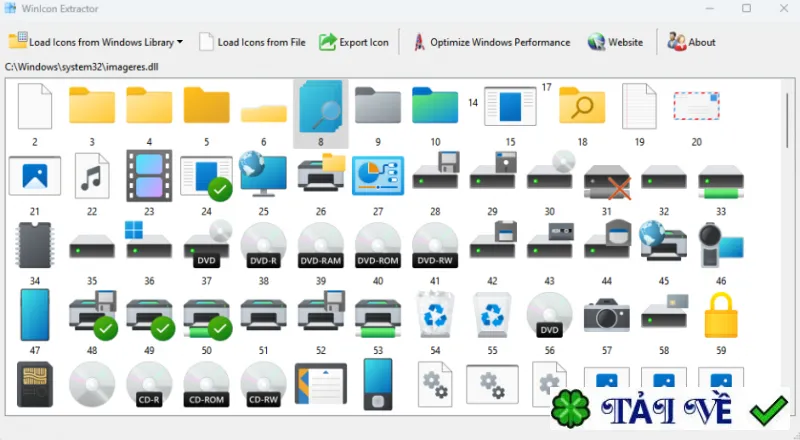Click Optimize Windows Performance button
800x440 pixels.
(x=491, y=42)
